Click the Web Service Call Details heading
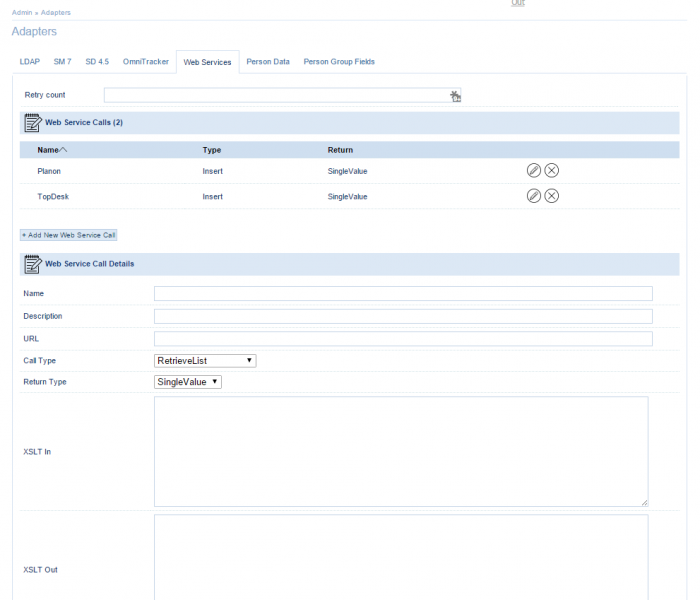The width and height of the screenshot is (700, 600). point(89,264)
